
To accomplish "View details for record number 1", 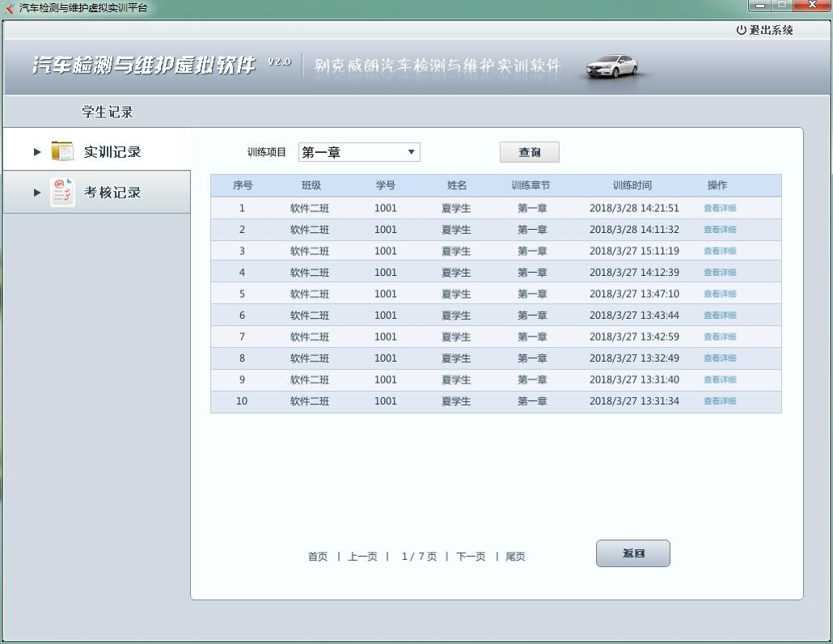I will (719, 208).
